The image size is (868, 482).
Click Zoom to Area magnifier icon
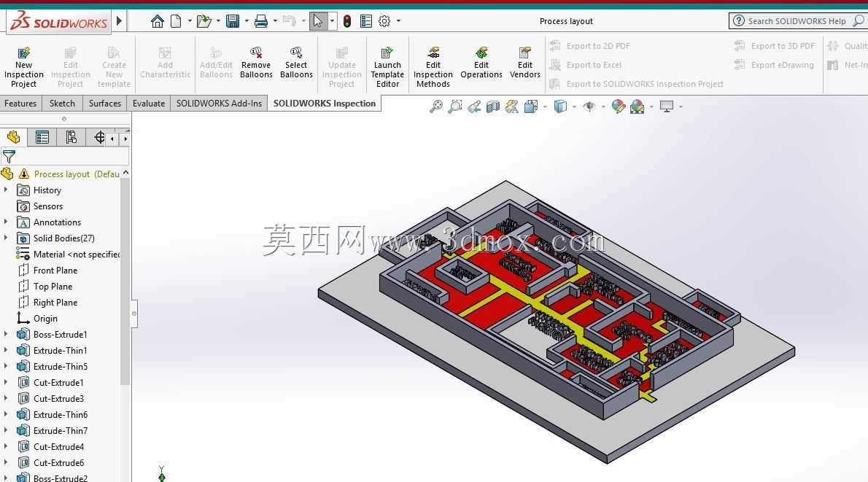[x=455, y=106]
